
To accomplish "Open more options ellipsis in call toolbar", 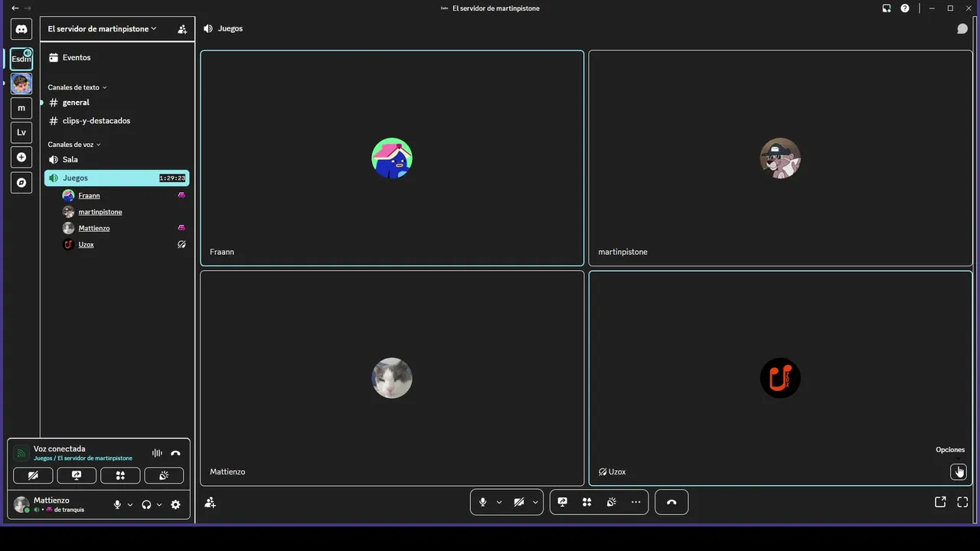I will click(636, 502).
